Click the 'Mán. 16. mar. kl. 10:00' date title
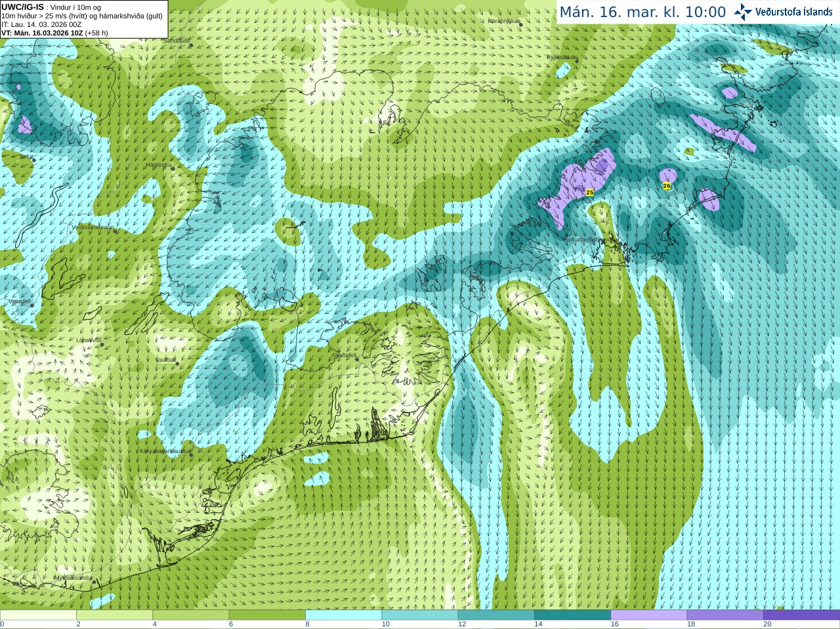840x629 pixels. click(642, 12)
